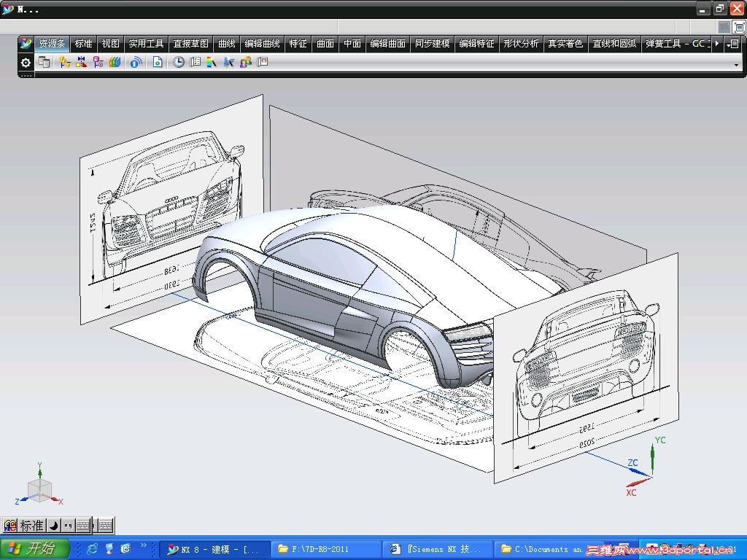
Task: Open the Manufacturing Wizards icon
Action: click(228, 62)
